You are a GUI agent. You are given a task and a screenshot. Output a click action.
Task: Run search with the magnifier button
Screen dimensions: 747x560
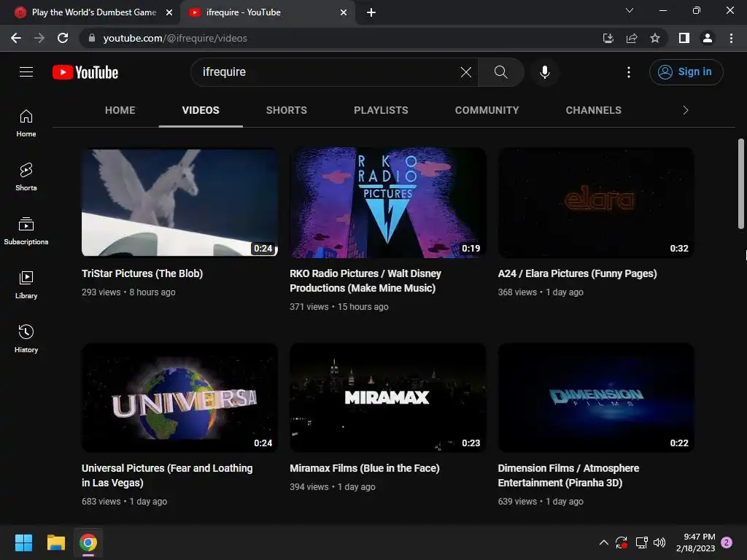(x=500, y=72)
